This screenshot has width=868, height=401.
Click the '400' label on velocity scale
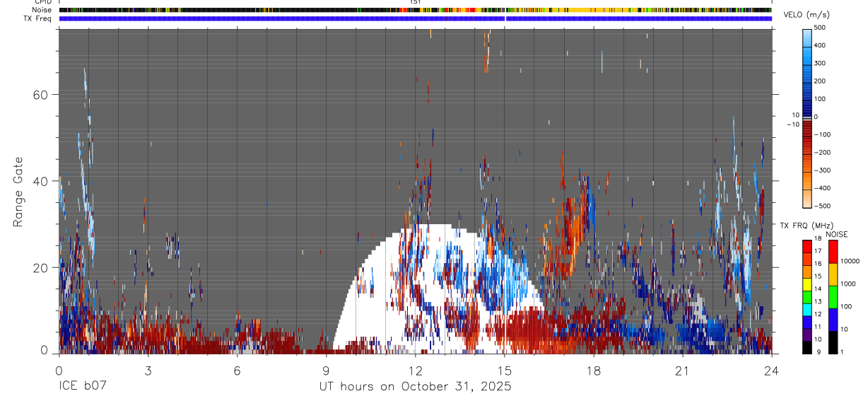[820, 45]
